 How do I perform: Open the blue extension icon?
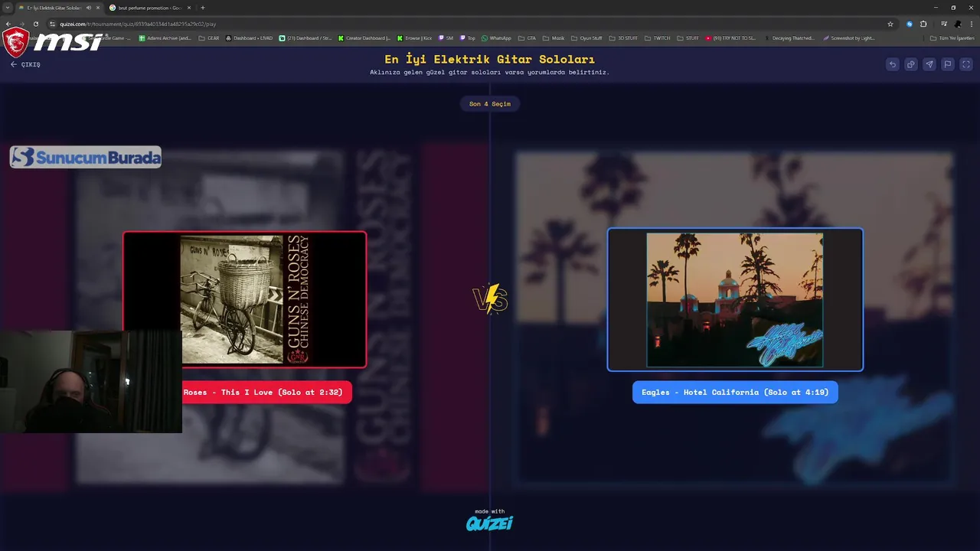[x=910, y=24]
